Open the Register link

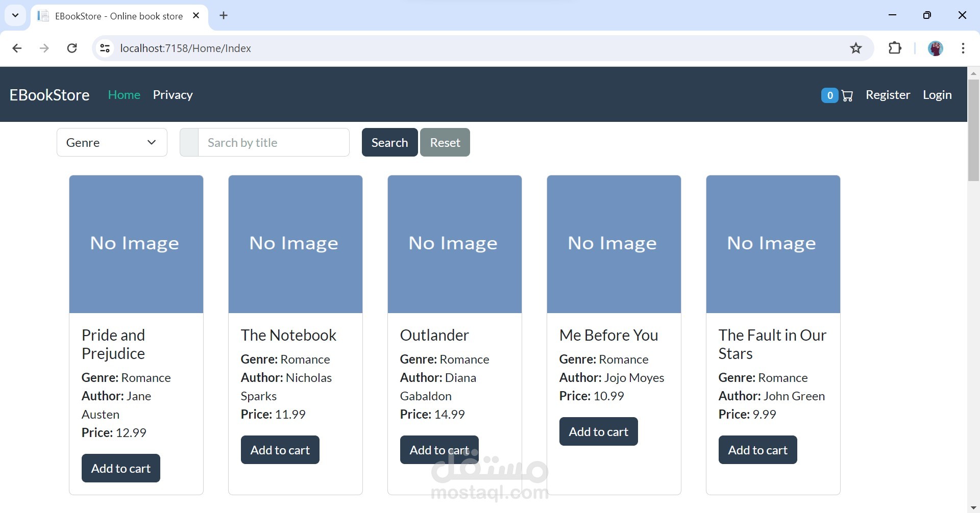click(x=888, y=95)
